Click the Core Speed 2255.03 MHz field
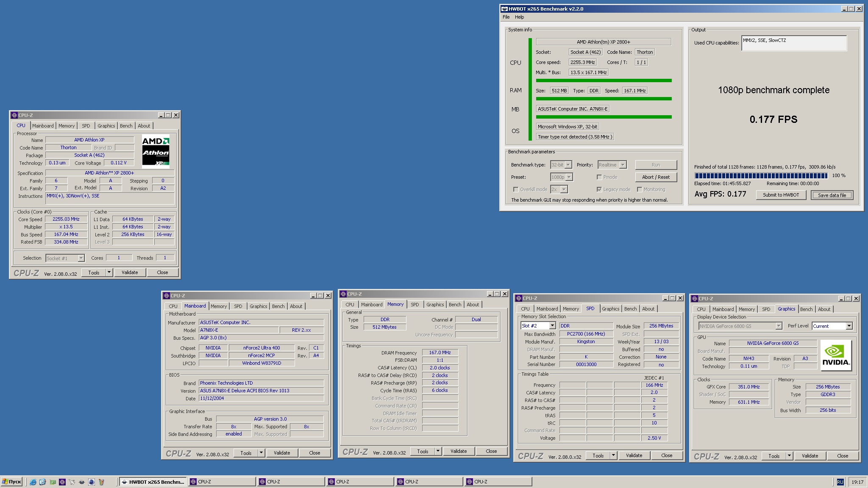 click(x=66, y=219)
